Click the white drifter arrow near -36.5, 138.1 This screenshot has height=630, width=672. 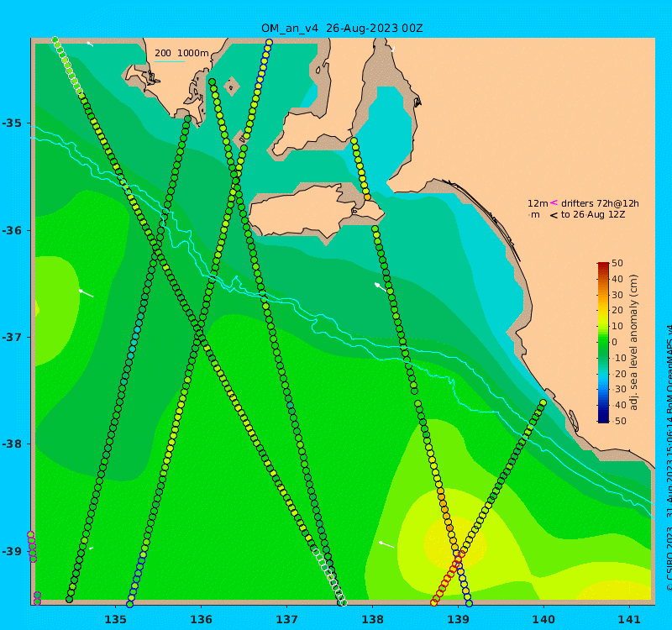pos(381,287)
